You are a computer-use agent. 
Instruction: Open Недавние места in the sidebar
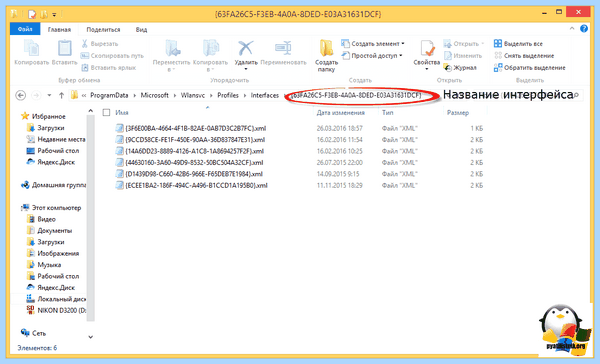56,139
